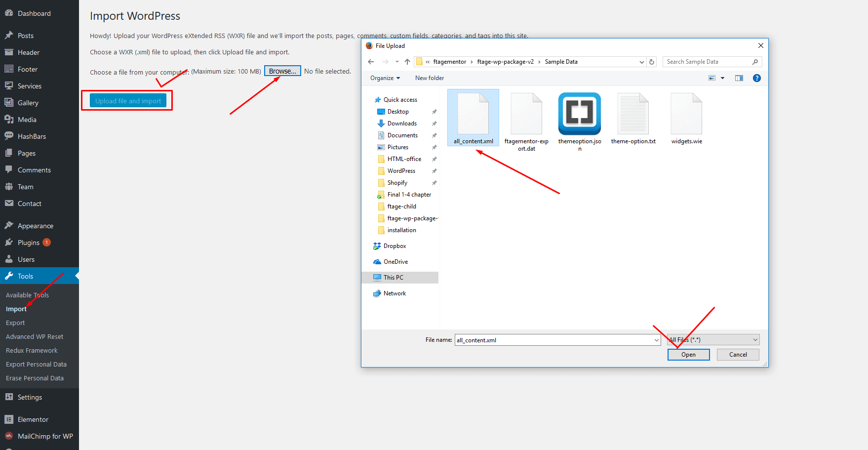Click Upload file and import button
Image resolution: width=868 pixels, height=450 pixels.
click(x=128, y=101)
